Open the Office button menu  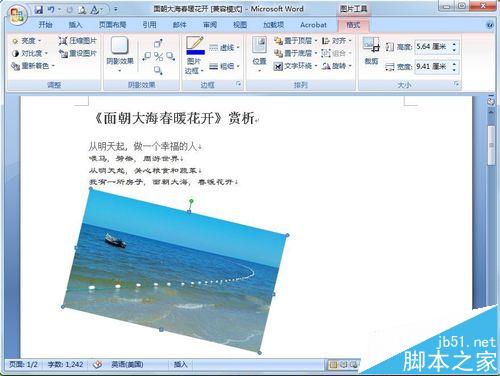(16, 15)
